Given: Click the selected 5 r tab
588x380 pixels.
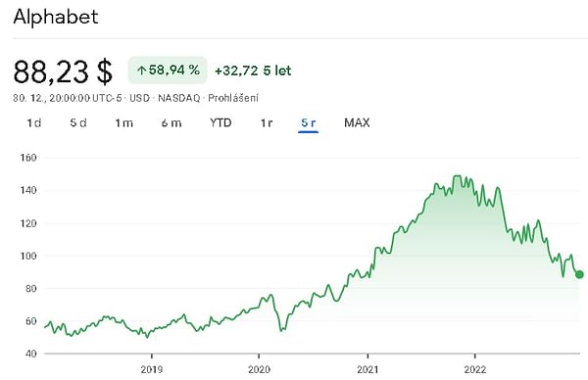Looking at the screenshot, I should click(309, 123).
